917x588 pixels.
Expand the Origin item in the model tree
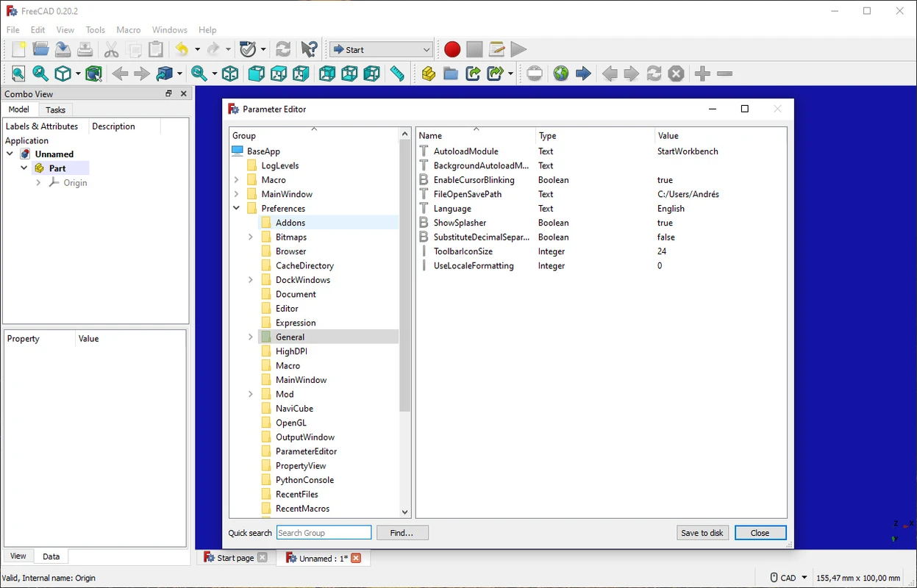click(x=38, y=183)
